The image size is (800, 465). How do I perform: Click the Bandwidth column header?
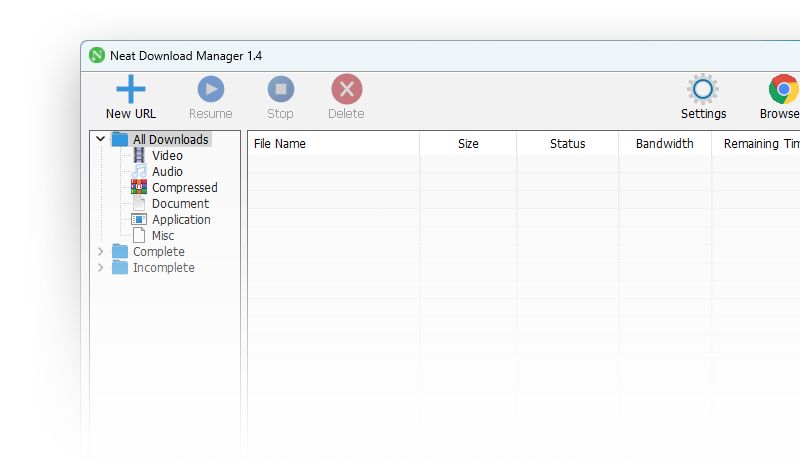[664, 144]
